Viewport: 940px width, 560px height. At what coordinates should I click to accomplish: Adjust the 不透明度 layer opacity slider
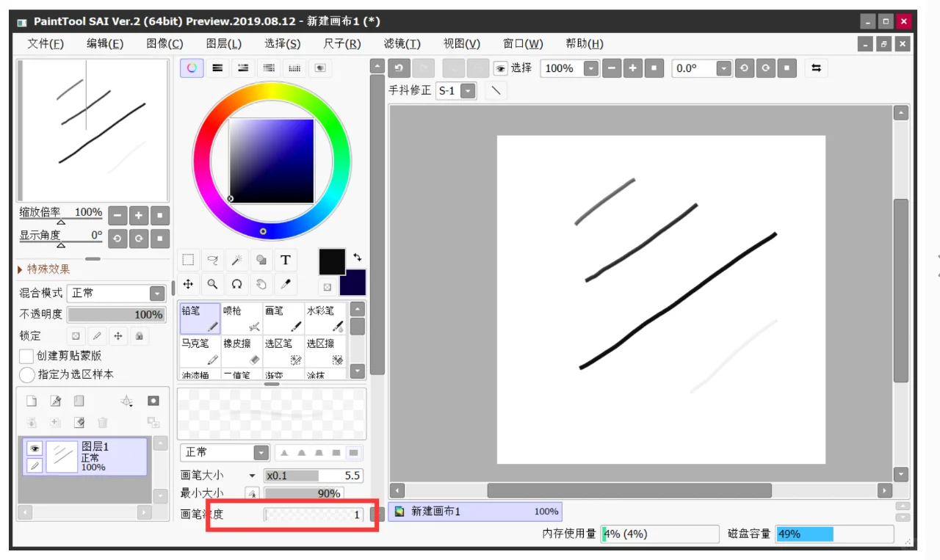pos(116,315)
